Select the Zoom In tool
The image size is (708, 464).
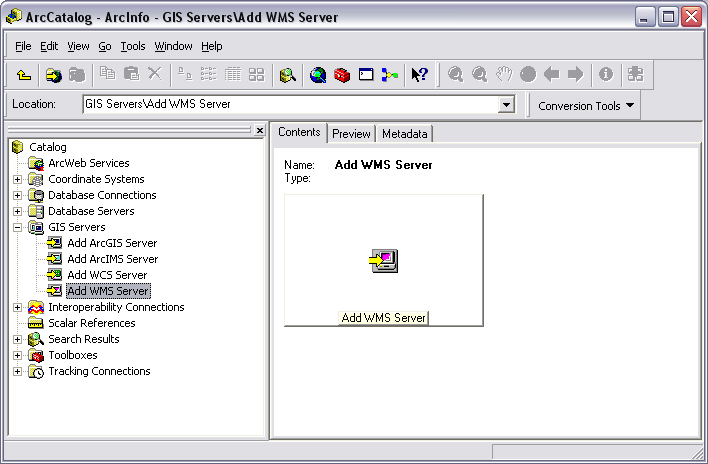456,74
